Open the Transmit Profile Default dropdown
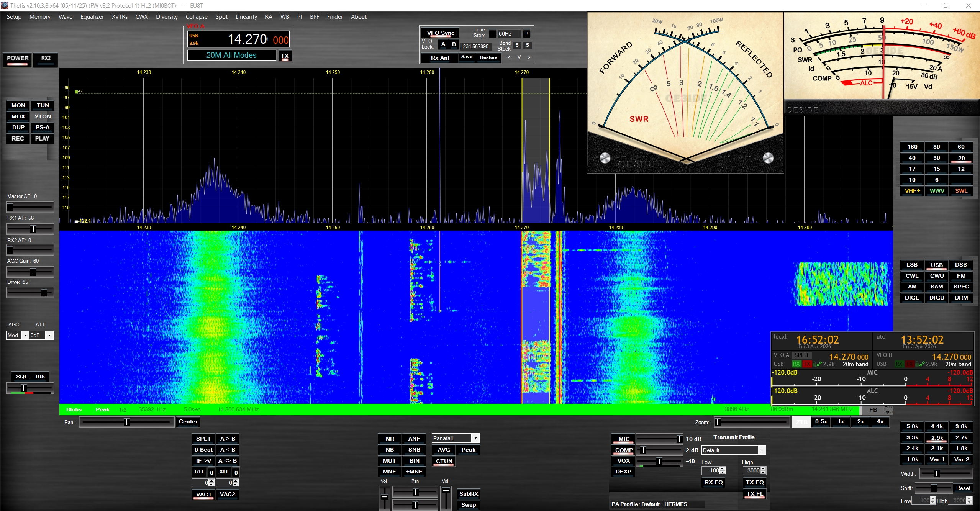This screenshot has width=980, height=511. click(762, 450)
